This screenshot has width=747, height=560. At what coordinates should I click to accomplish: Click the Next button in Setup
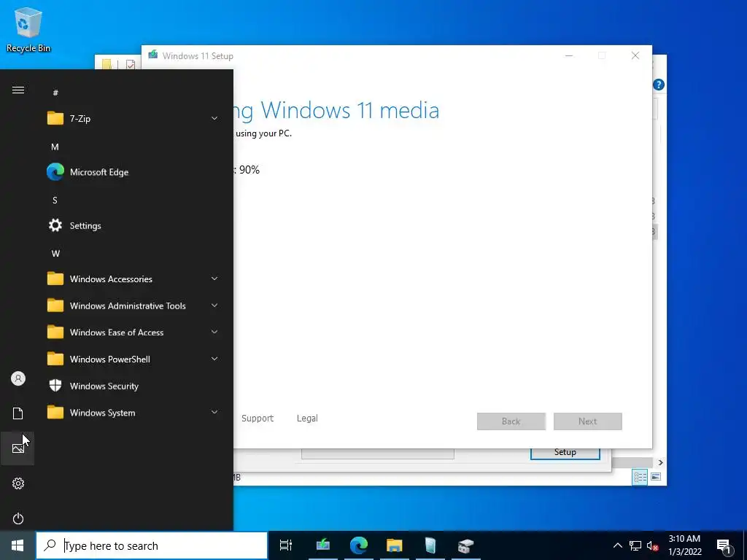click(588, 421)
